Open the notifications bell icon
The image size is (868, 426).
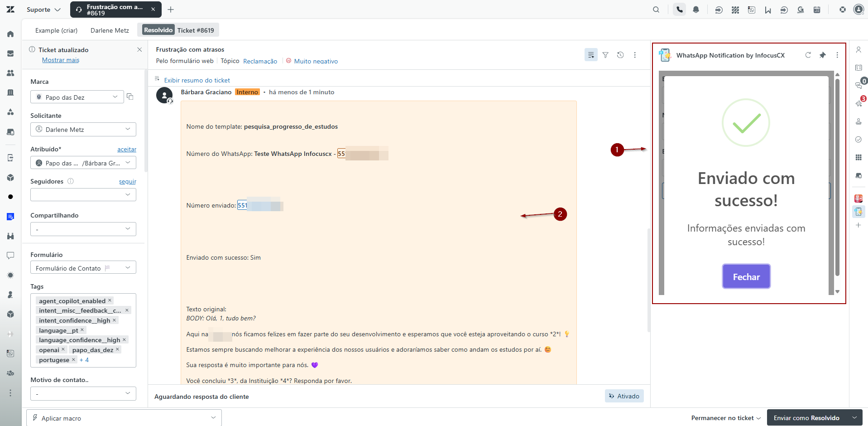[x=696, y=10]
